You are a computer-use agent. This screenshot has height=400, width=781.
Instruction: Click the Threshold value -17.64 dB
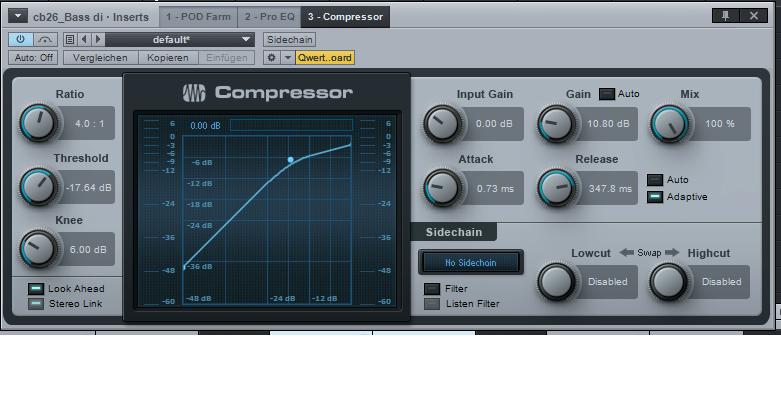point(89,188)
